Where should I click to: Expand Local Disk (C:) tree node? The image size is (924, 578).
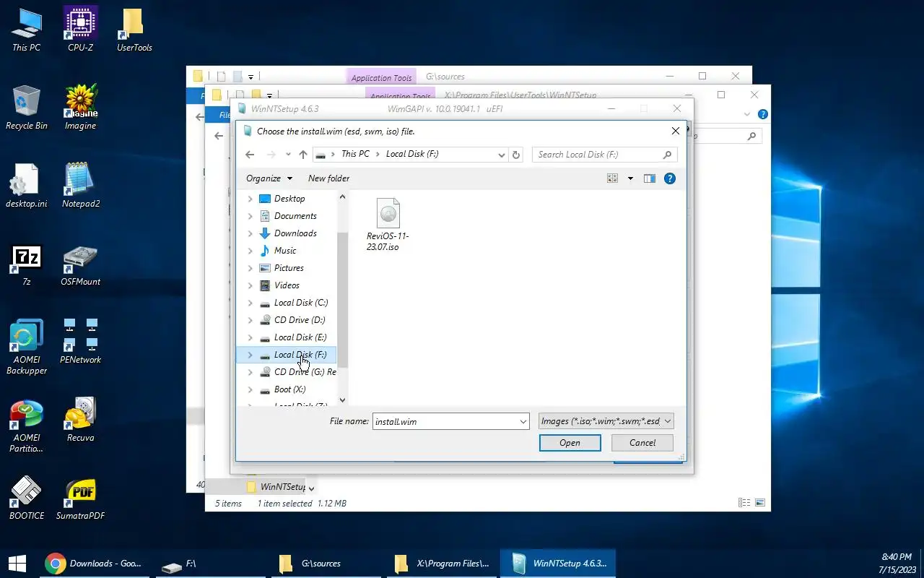250,303
